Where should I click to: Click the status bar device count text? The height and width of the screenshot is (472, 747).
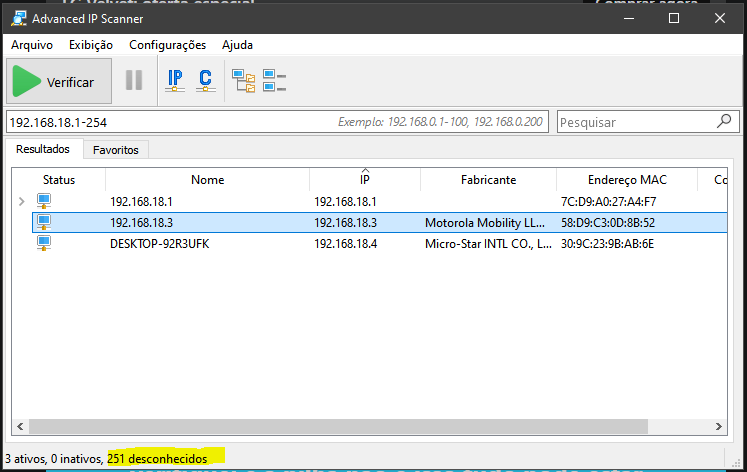click(106, 459)
